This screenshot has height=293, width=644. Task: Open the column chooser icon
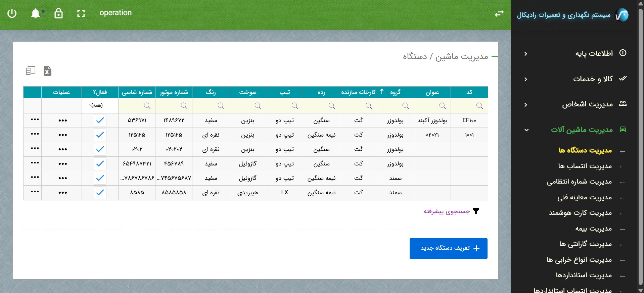[x=31, y=71]
